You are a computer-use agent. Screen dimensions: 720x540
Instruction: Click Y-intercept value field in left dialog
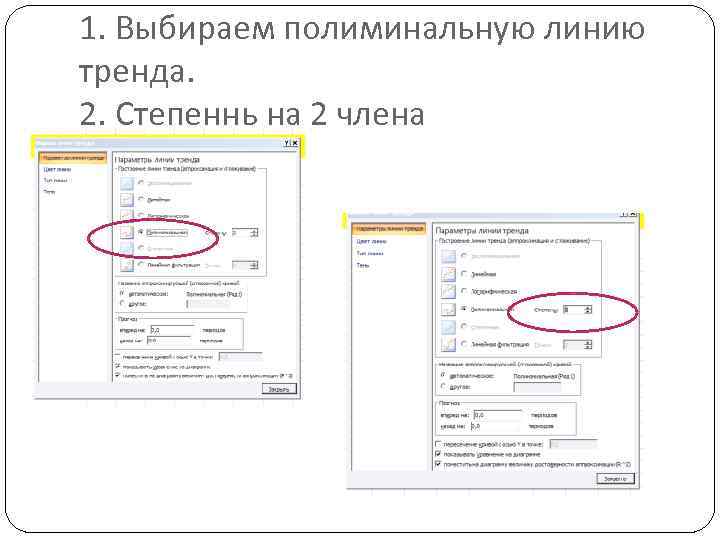coord(240,356)
